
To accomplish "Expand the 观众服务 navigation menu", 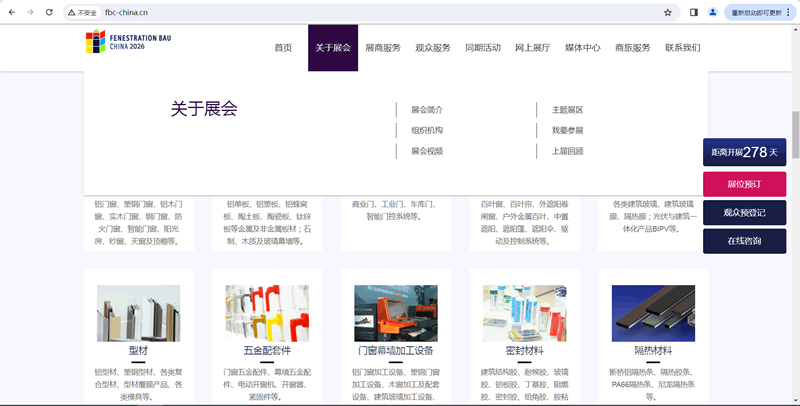I will coord(432,48).
